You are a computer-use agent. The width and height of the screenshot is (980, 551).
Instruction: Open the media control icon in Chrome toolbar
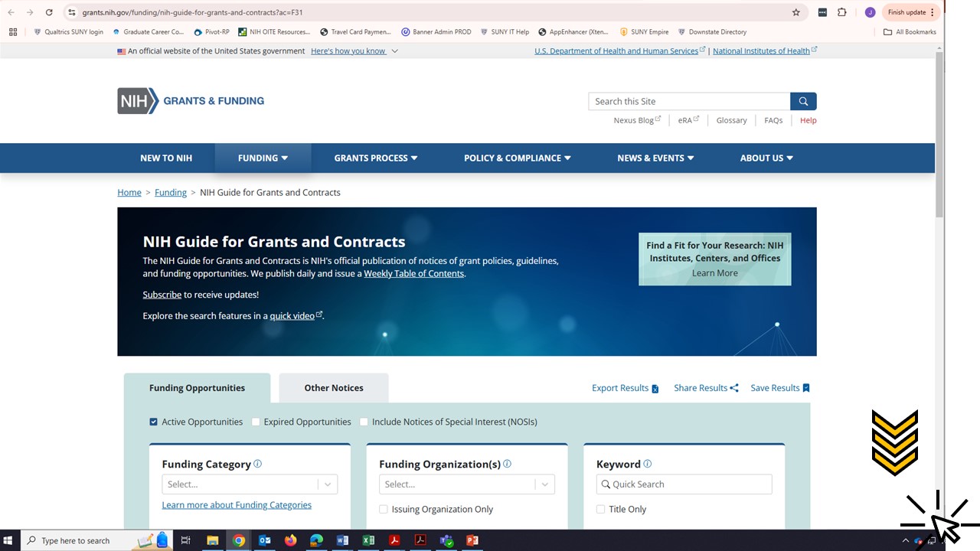(822, 12)
